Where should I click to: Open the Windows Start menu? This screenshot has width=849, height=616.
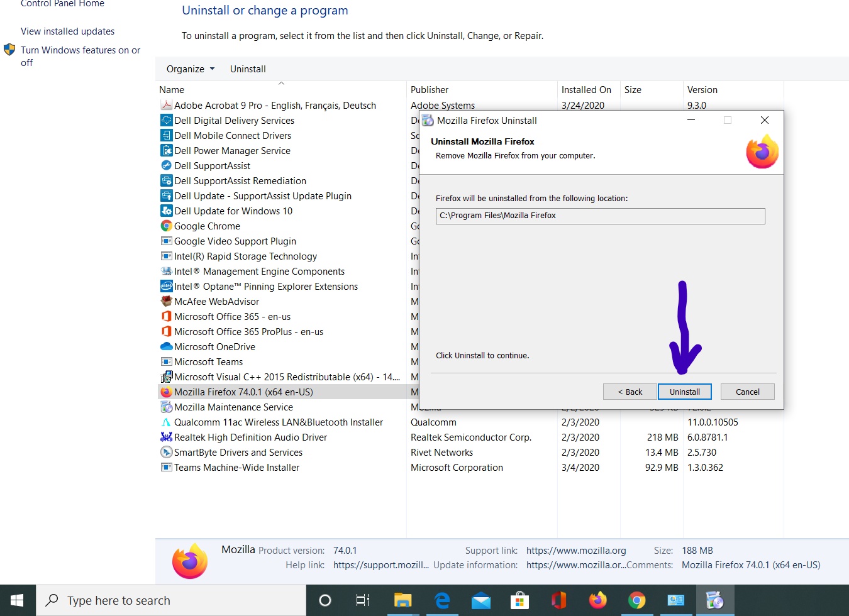pos(18,600)
